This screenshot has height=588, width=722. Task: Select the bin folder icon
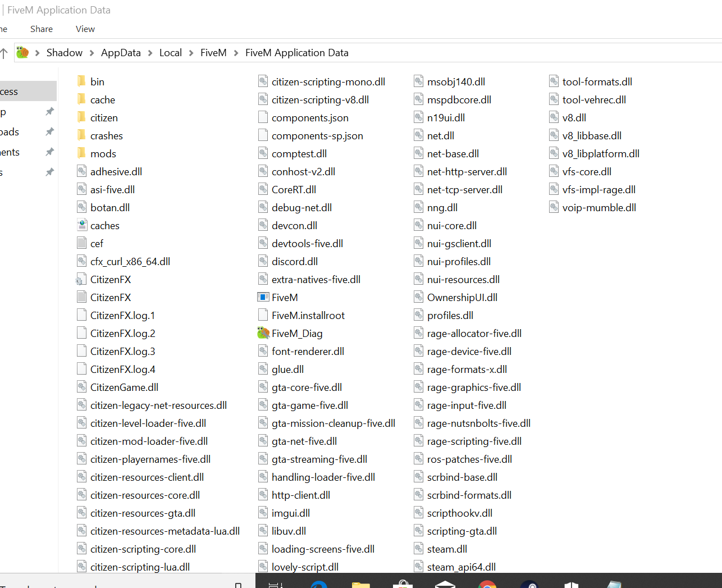(x=81, y=81)
